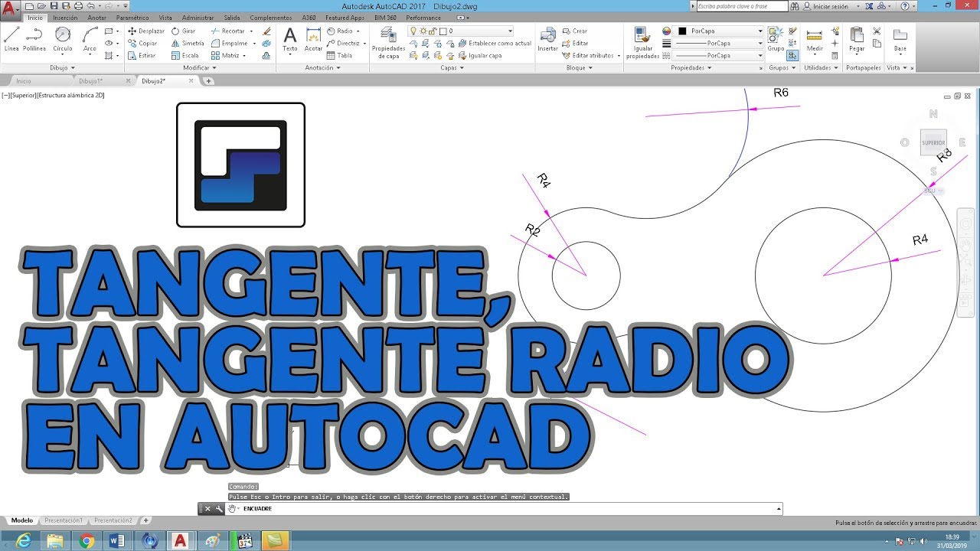Viewport: 980px width, 551px height.
Task: Click the Simetría mirror tool
Action: coord(188,44)
